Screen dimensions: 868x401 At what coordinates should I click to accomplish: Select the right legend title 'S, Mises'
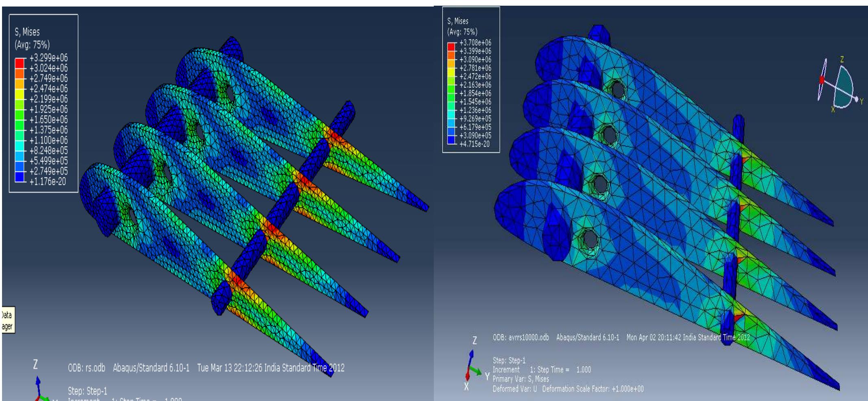click(458, 21)
